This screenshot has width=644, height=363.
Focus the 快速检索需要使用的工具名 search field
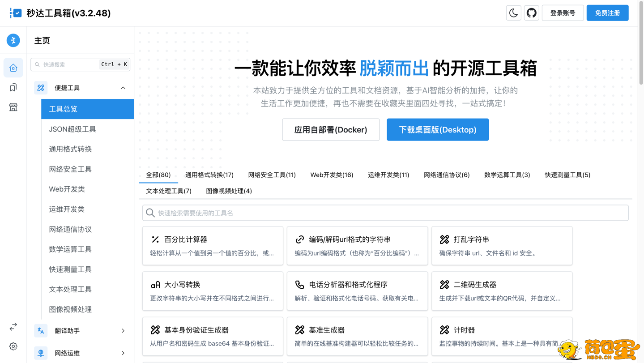[x=385, y=213]
